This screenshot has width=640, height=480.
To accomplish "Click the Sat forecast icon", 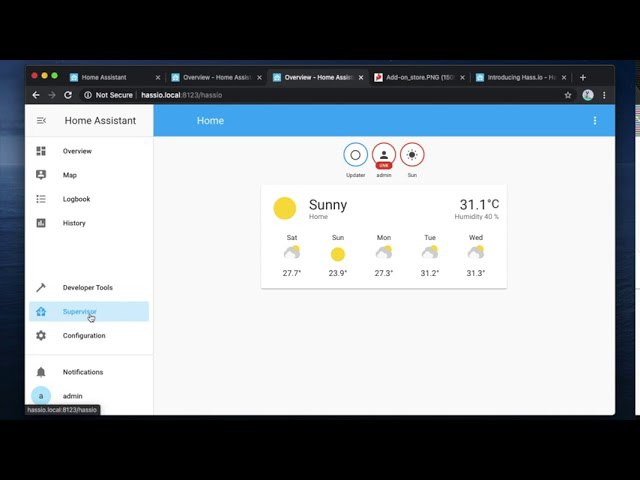I will [x=292, y=253].
